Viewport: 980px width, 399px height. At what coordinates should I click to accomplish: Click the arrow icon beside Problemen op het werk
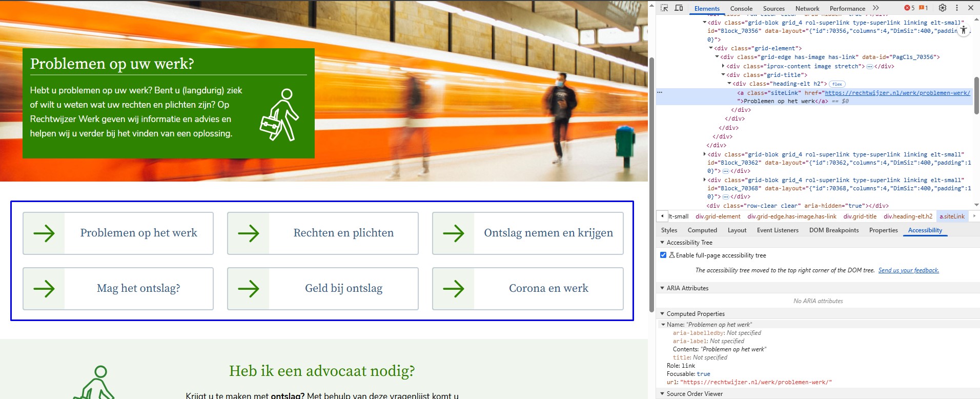coord(44,233)
